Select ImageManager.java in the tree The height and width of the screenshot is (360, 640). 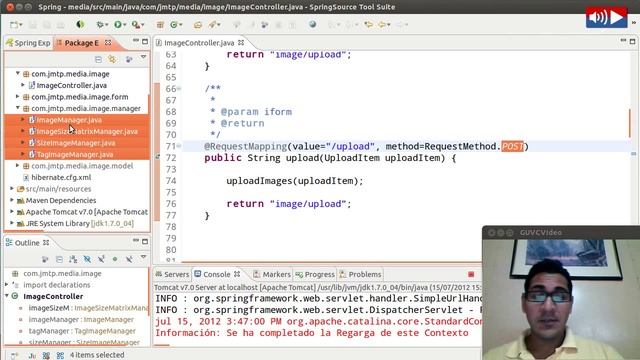69,120
